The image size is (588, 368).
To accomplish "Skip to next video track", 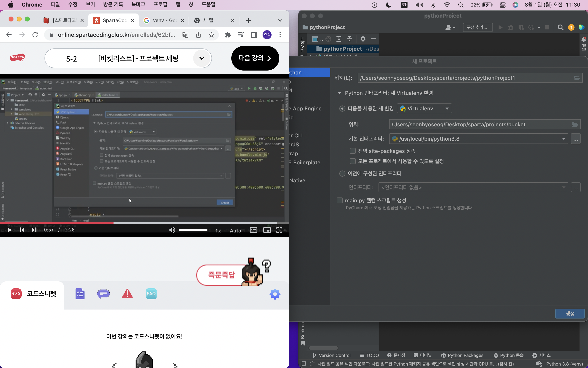I will point(34,230).
